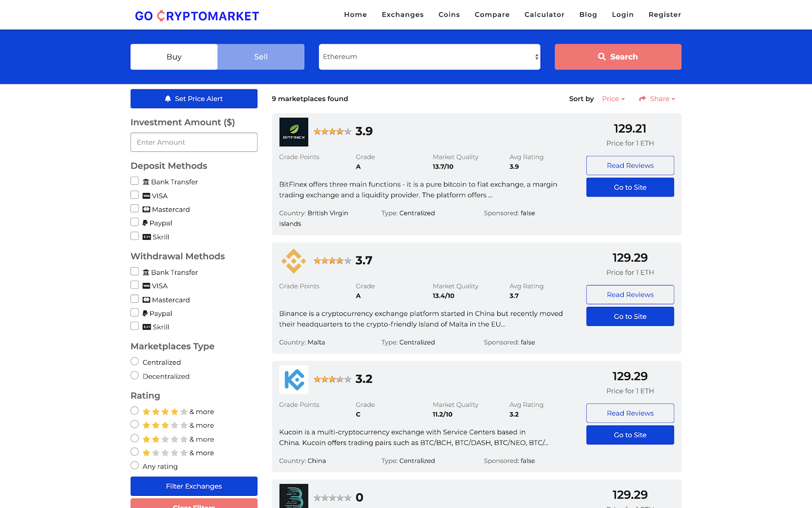Screen dimensions: 812x508
Task: Select Decentralized marketplace type
Action: (x=134, y=375)
